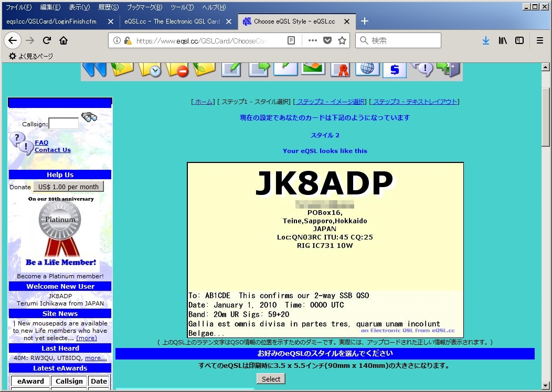Image resolution: width=552 pixels, height=392 pixels.
Task: Click the folder with curved green arrow
Action: (x=204, y=69)
